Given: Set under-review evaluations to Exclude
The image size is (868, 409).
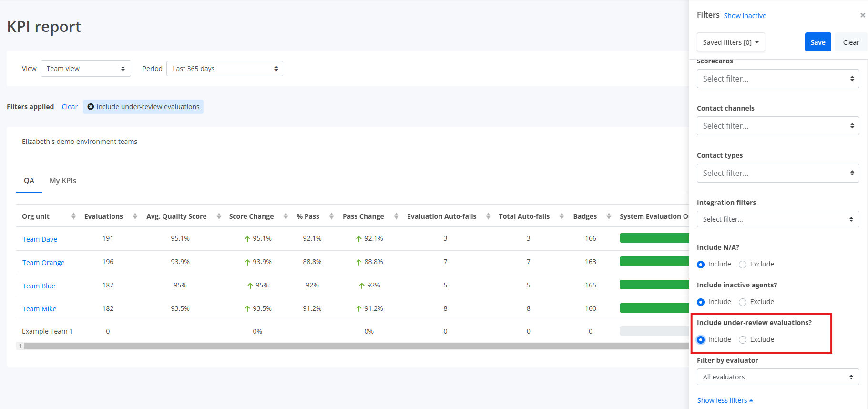Looking at the screenshot, I should point(743,340).
